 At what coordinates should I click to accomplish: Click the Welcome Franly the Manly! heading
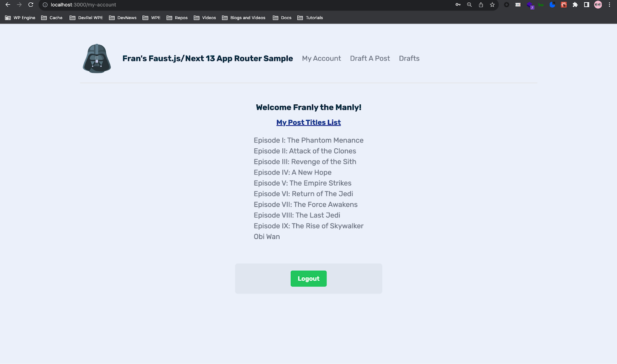pyautogui.click(x=308, y=107)
